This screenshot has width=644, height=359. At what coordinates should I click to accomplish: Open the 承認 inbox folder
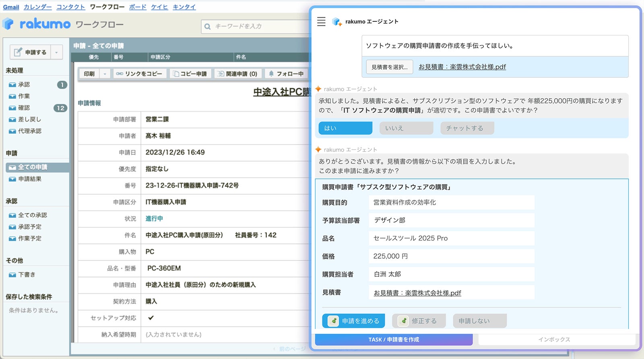click(24, 85)
